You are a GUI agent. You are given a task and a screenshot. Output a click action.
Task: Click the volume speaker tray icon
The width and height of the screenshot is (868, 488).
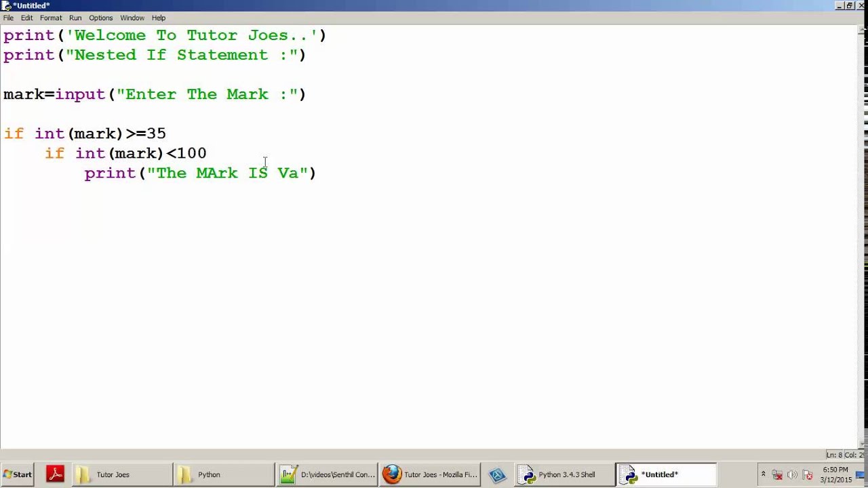[792, 474]
